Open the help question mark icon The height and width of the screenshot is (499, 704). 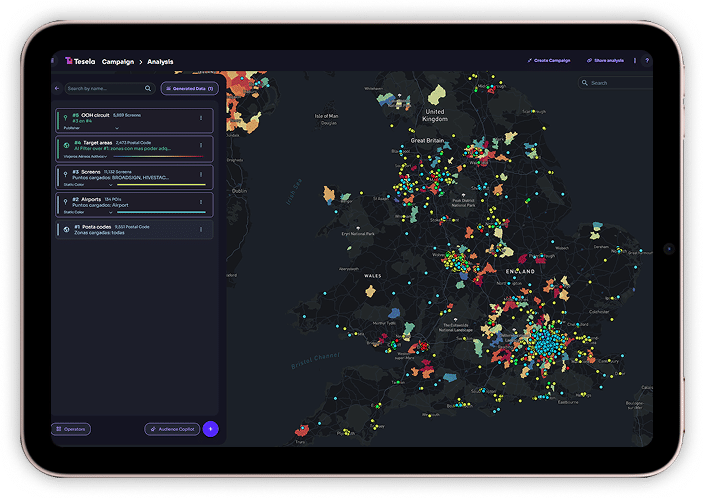[x=646, y=61]
